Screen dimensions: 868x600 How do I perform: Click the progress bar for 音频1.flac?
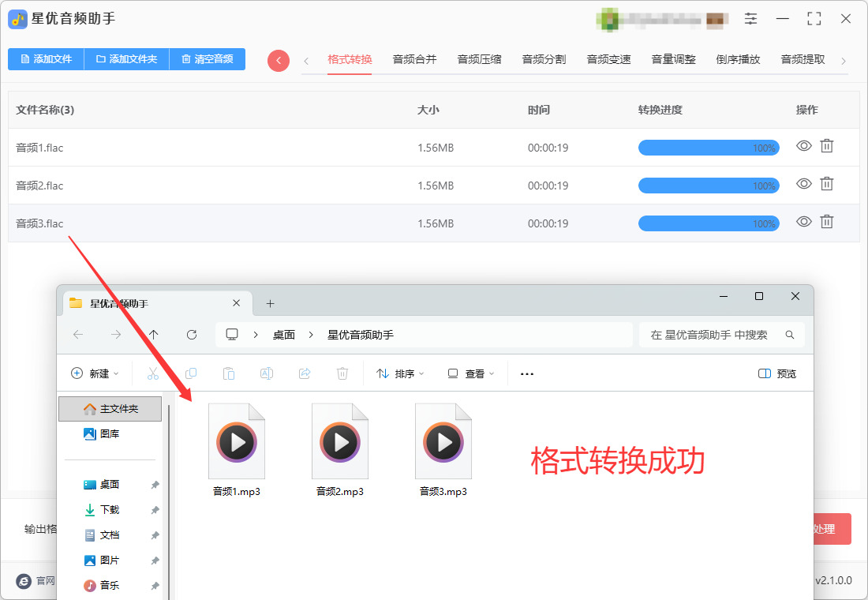(x=709, y=148)
